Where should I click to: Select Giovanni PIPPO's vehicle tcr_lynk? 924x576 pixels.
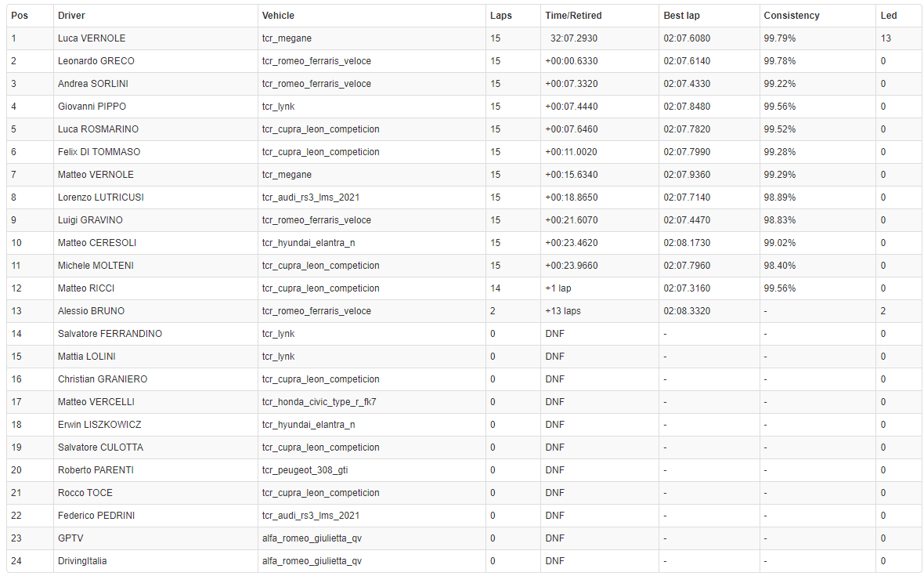(278, 107)
